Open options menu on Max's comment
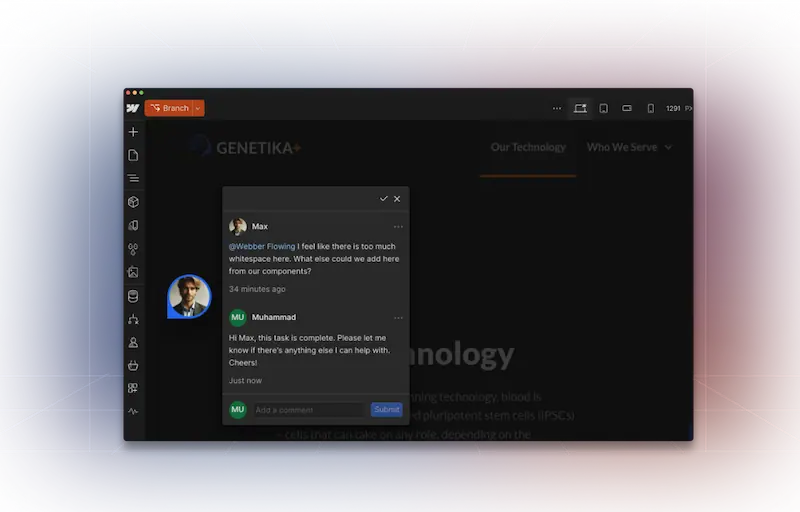The width and height of the screenshot is (800, 512). pos(398,227)
